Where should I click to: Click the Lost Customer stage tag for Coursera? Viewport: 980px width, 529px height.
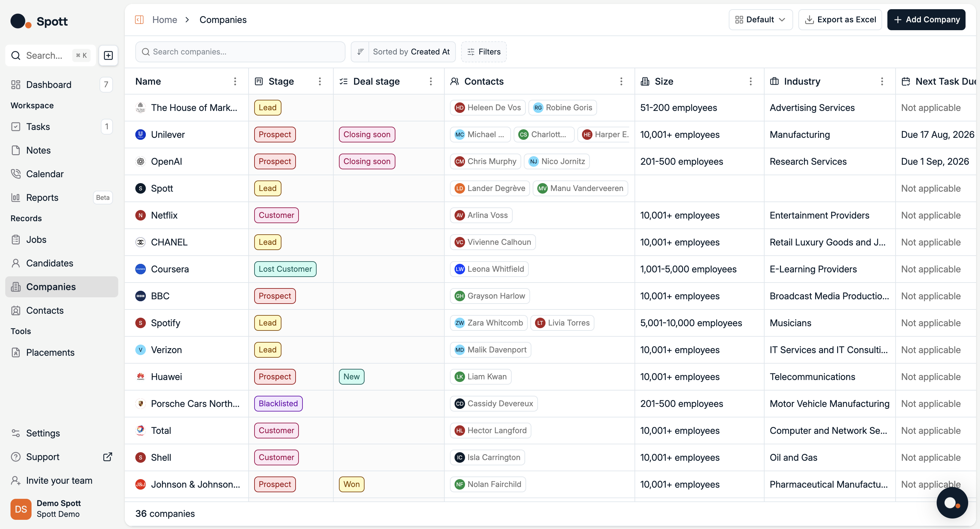[285, 269]
